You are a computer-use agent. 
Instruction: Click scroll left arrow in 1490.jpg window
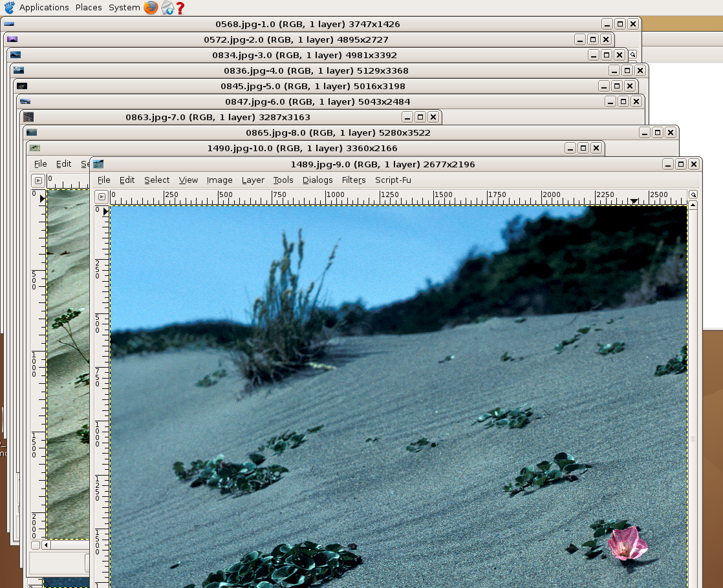click(46, 545)
